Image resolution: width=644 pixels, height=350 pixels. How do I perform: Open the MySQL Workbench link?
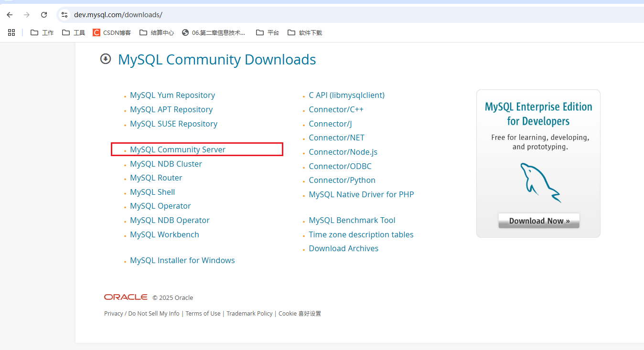coord(164,234)
